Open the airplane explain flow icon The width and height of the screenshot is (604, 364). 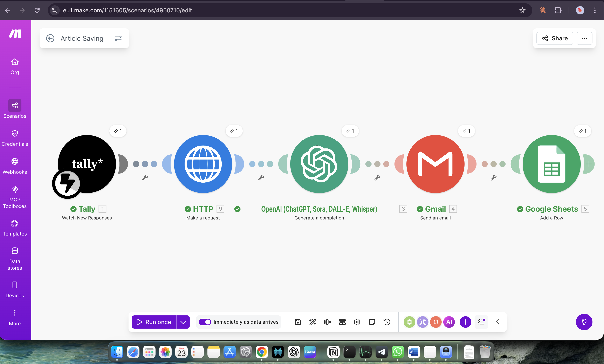click(327, 322)
